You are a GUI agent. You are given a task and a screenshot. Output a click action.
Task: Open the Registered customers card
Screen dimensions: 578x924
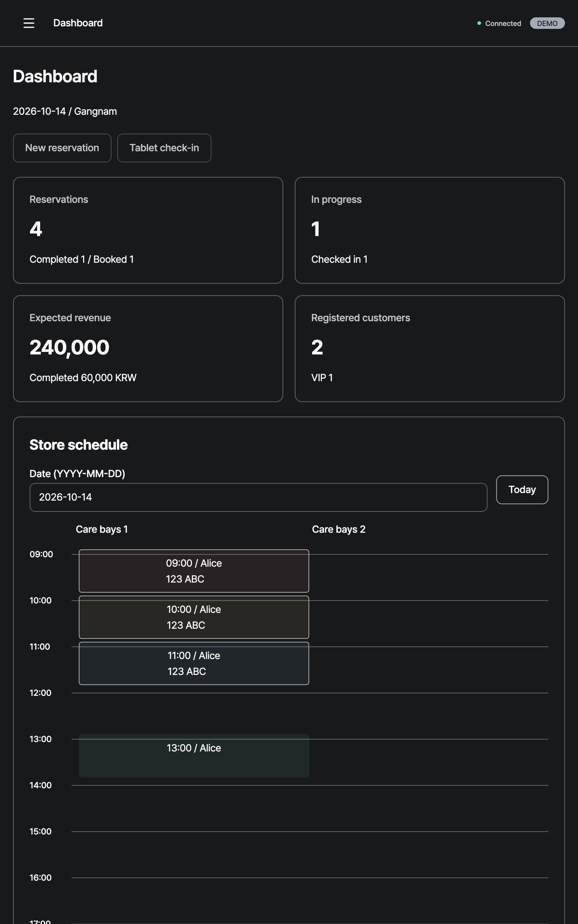pyautogui.click(x=430, y=349)
